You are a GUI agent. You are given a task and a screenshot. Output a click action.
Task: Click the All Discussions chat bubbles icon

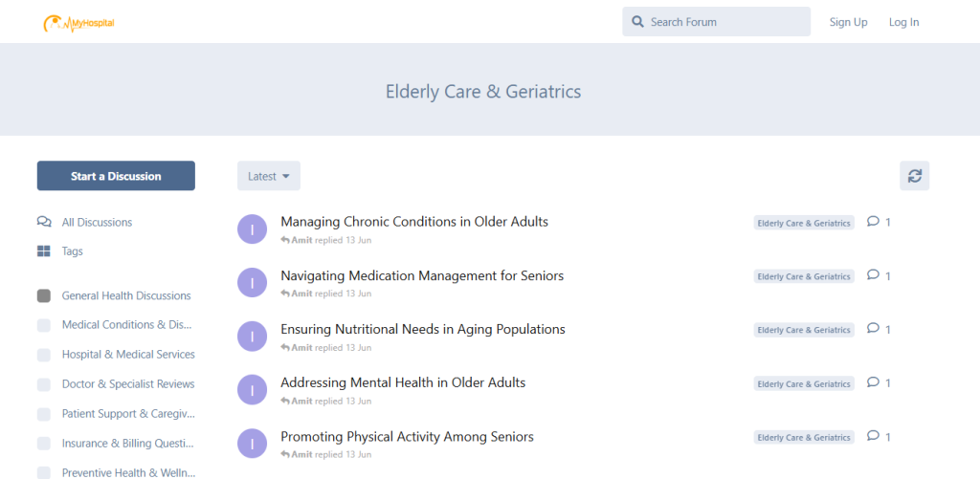coord(44,222)
